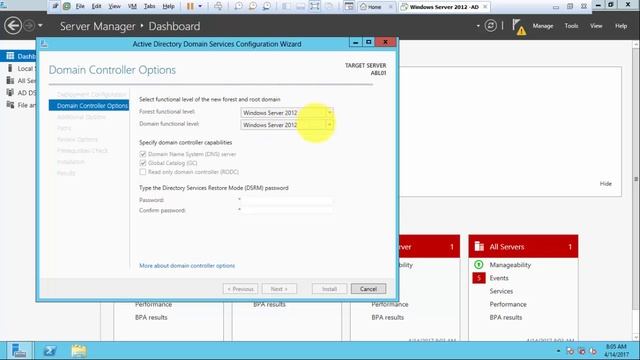Open navigation history dropdown beside forward arrow

40,26
